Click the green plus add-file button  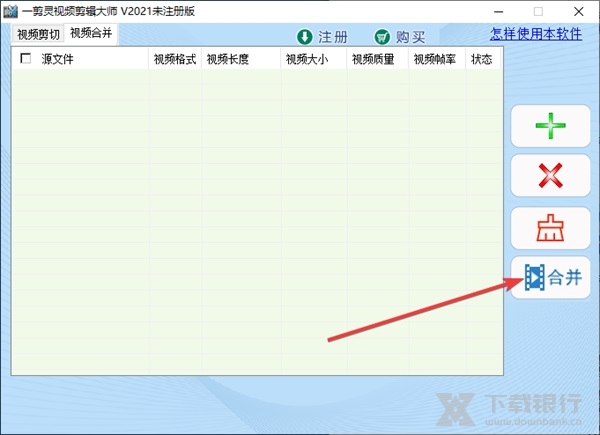[550, 126]
